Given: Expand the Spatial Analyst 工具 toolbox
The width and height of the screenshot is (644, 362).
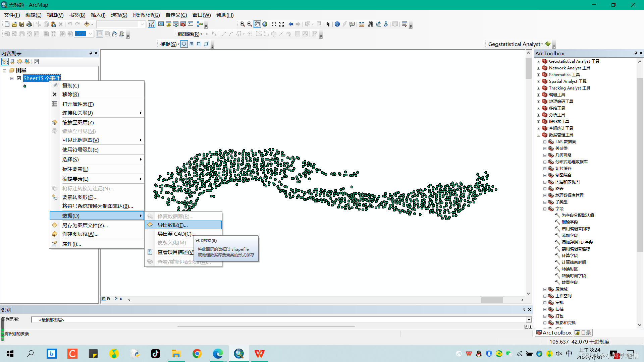Looking at the screenshot, I should click(x=538, y=81).
